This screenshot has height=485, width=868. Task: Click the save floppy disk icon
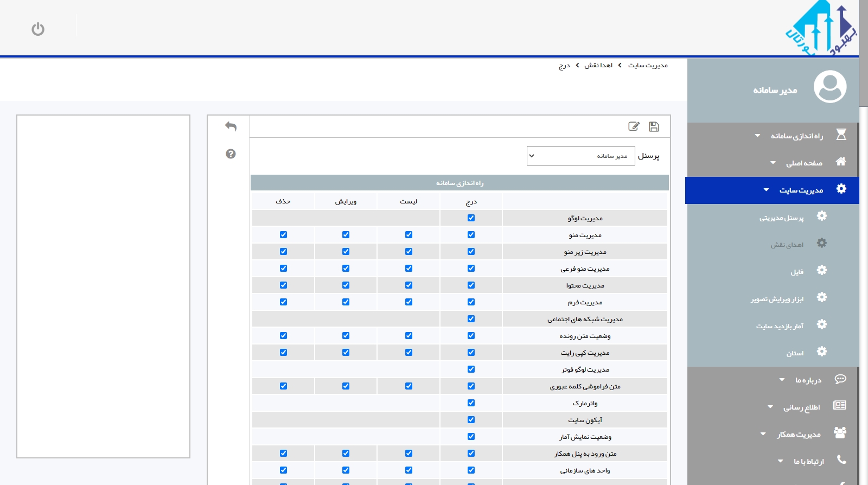click(654, 126)
